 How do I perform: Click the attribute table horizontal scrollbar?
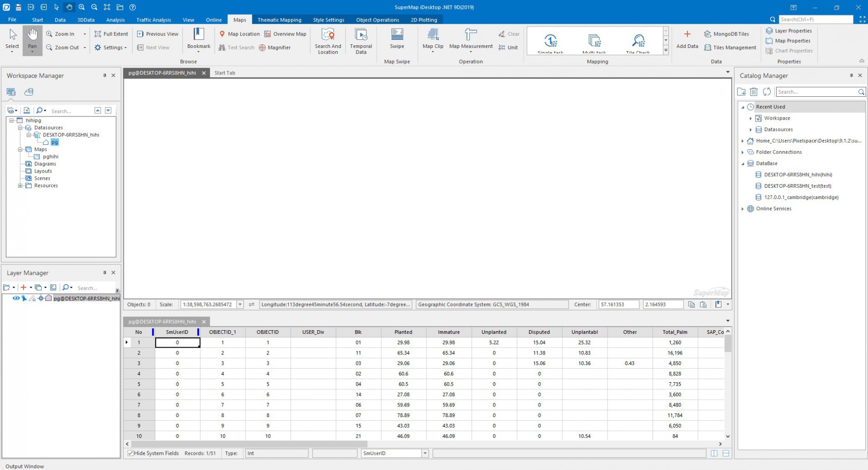point(249,444)
